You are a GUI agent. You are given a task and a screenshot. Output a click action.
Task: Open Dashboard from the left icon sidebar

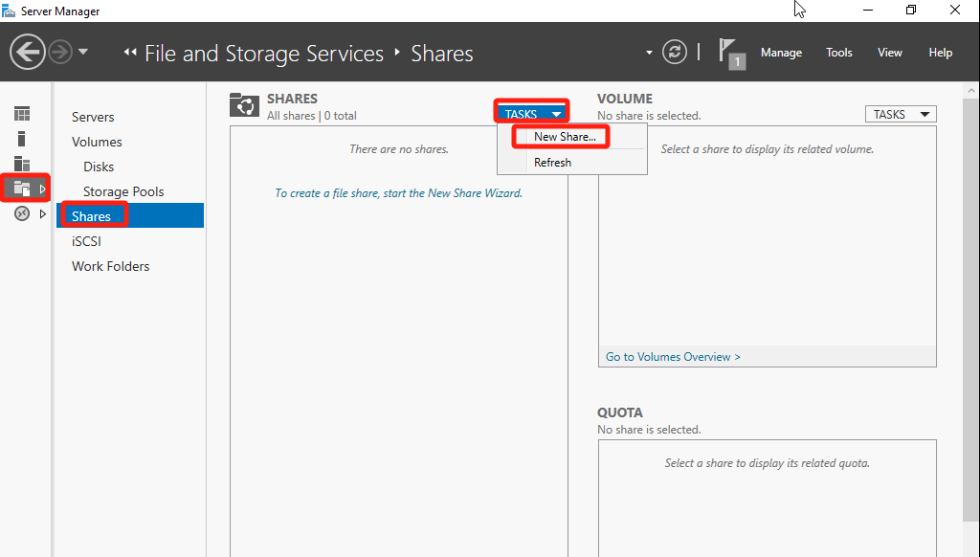tap(22, 114)
